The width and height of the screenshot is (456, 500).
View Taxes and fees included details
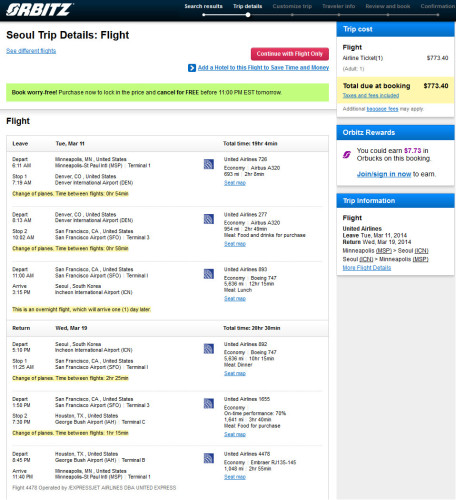[371, 95]
